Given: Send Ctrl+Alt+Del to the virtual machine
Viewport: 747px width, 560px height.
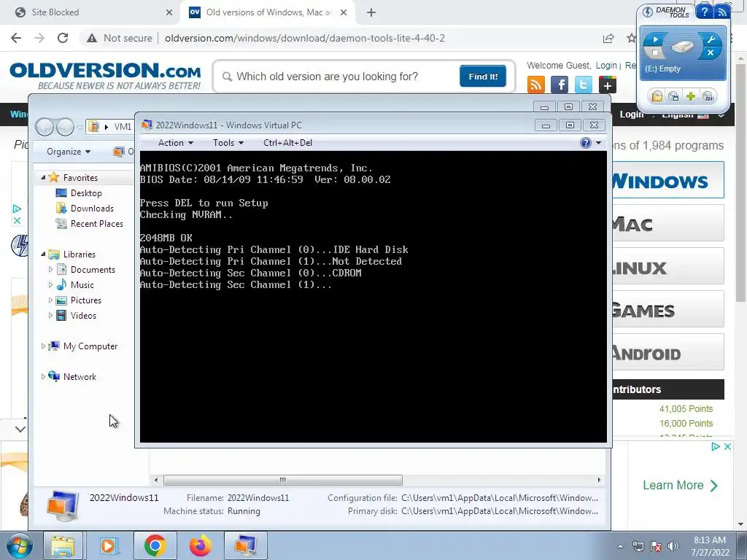Looking at the screenshot, I should pyautogui.click(x=287, y=143).
